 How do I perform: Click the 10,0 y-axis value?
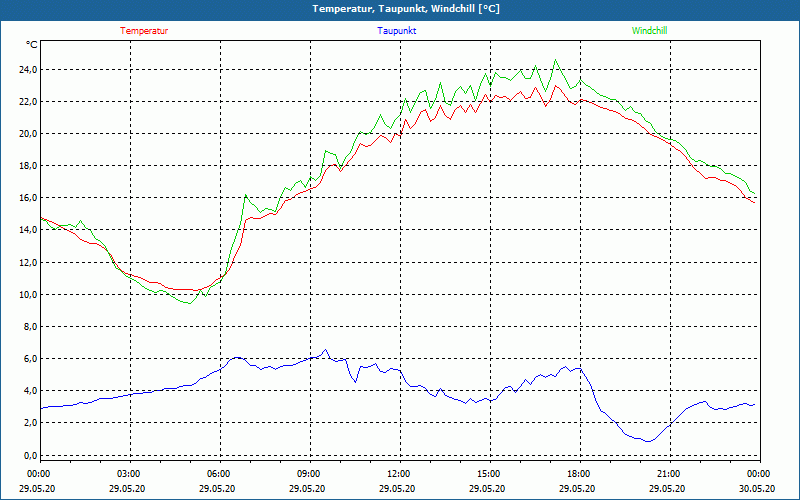coord(27,294)
